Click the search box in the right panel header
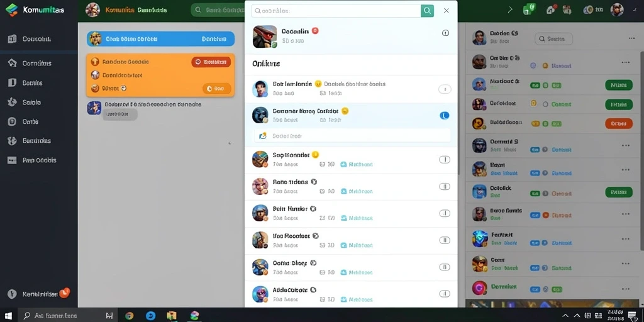This screenshot has height=322, width=644. tap(553, 39)
